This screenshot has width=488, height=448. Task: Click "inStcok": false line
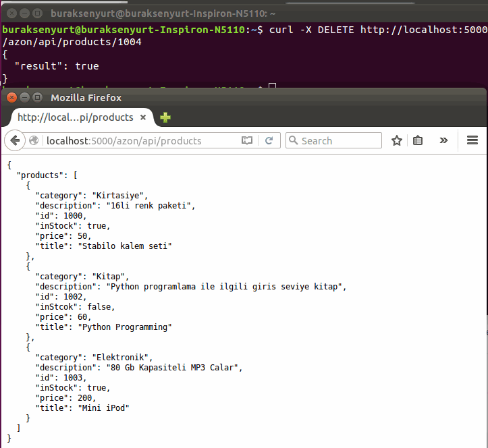(x=76, y=307)
